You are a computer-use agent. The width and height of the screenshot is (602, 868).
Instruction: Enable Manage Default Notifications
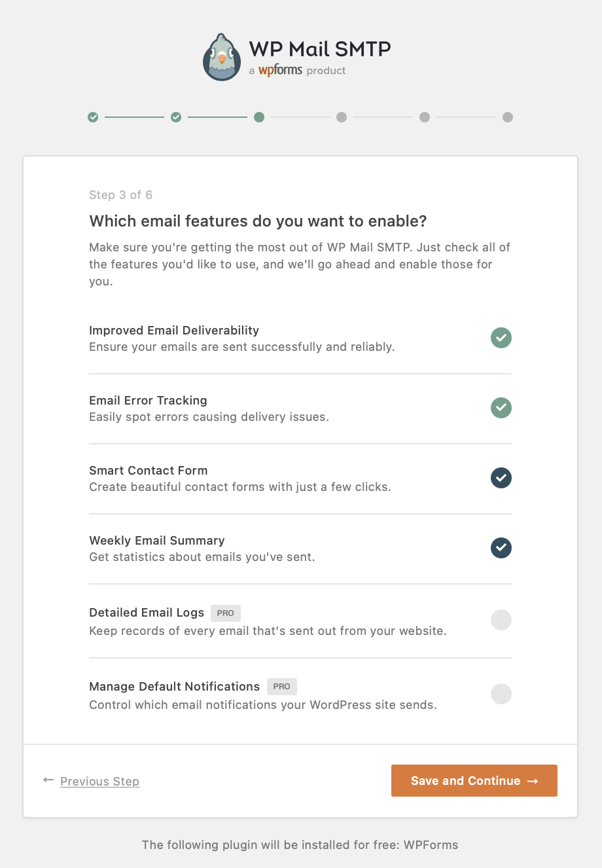coord(501,694)
